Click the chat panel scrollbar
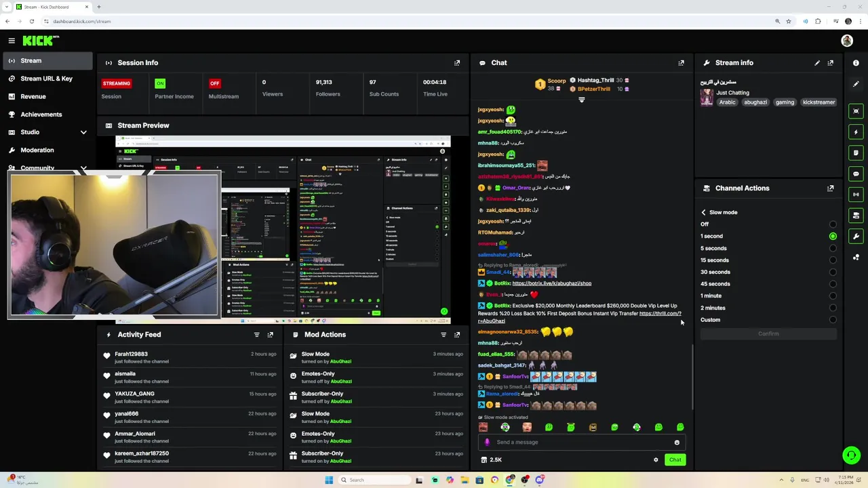This screenshot has width=868, height=488. coord(692,377)
